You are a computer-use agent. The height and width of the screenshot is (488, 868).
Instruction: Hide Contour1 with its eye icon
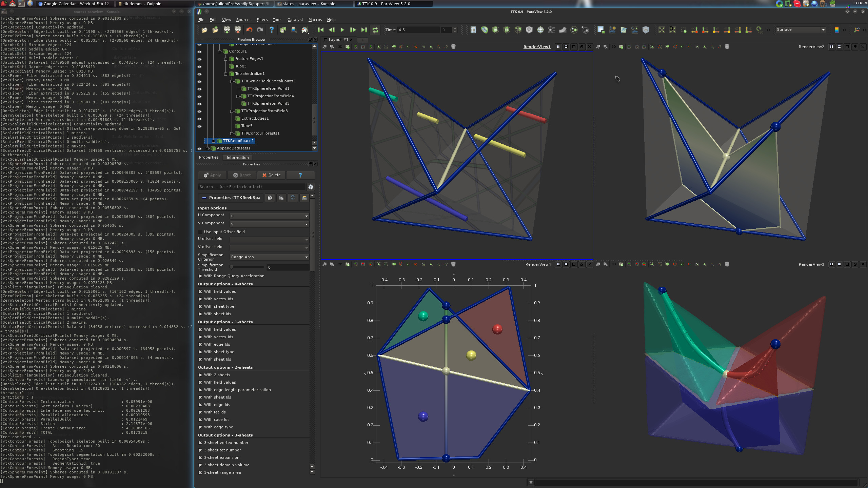(199, 52)
